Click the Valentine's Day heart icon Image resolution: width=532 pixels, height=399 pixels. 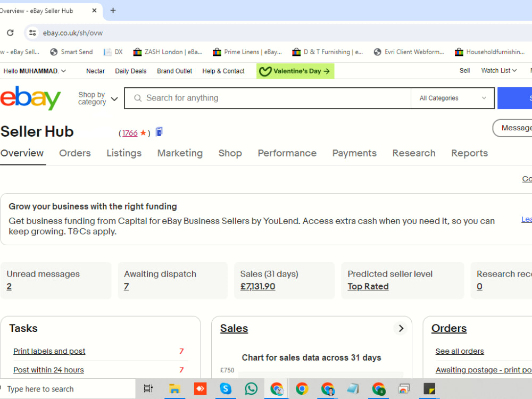tap(265, 71)
